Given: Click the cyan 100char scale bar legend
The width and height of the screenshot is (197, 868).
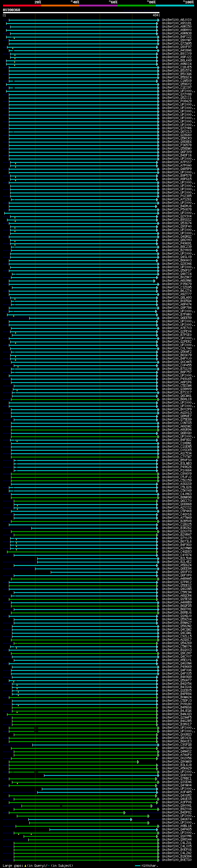Looking at the screenshot, I should [137, 865].
